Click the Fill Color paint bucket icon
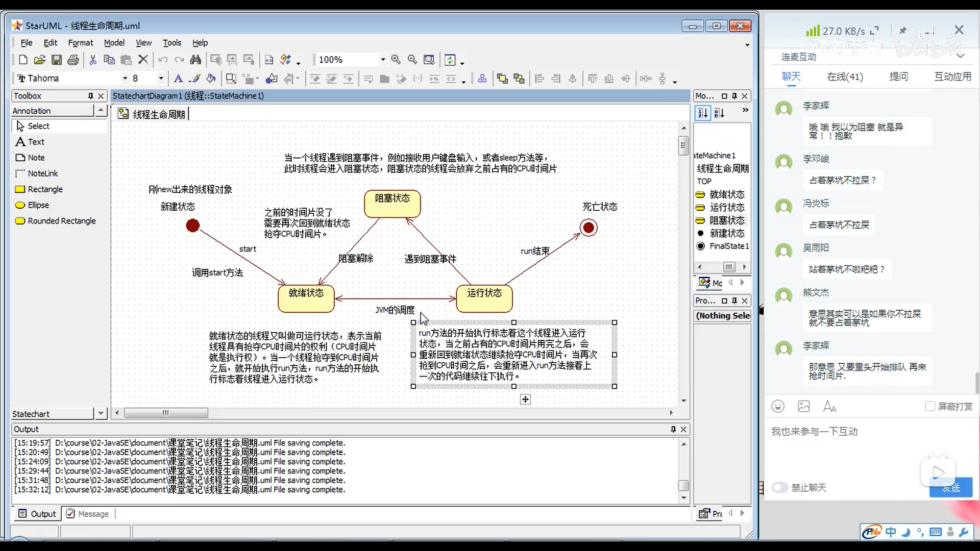The image size is (980, 551). (x=211, y=79)
